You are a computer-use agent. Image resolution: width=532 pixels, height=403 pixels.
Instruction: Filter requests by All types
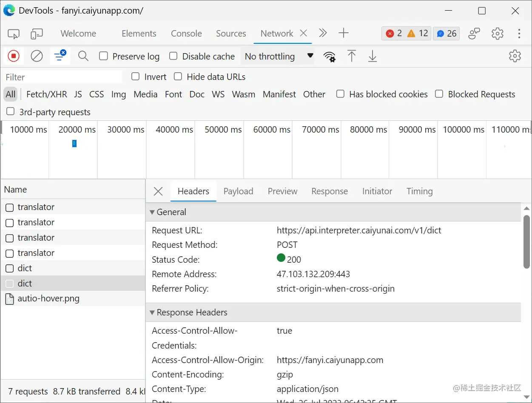coord(11,94)
